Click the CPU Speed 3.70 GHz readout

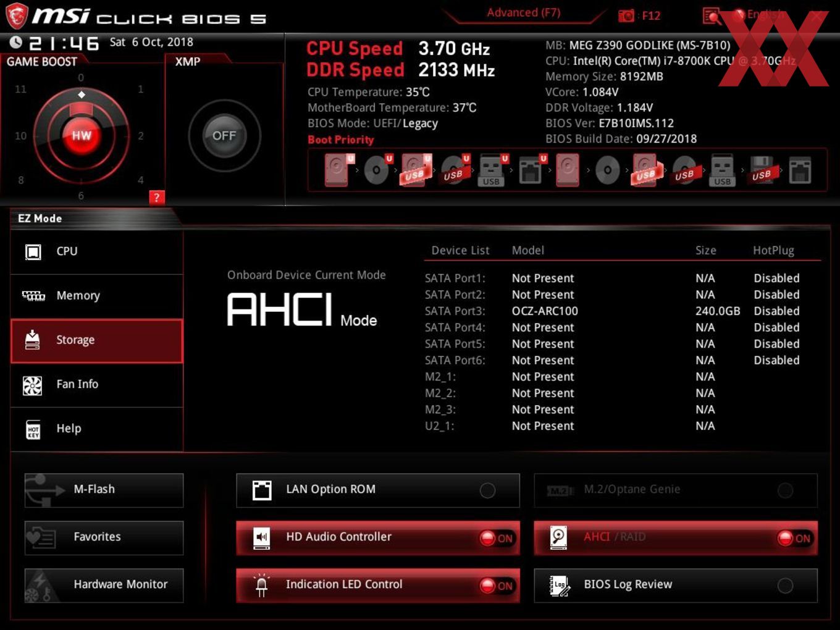[398, 49]
